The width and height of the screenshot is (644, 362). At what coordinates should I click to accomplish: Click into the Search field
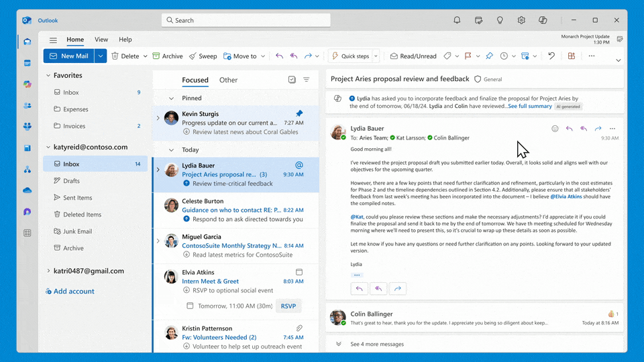[x=246, y=20]
